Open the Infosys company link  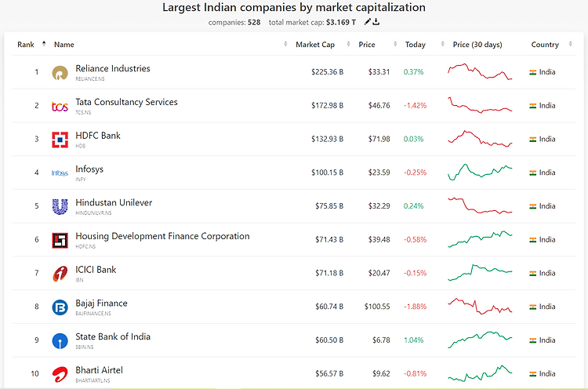(x=89, y=169)
